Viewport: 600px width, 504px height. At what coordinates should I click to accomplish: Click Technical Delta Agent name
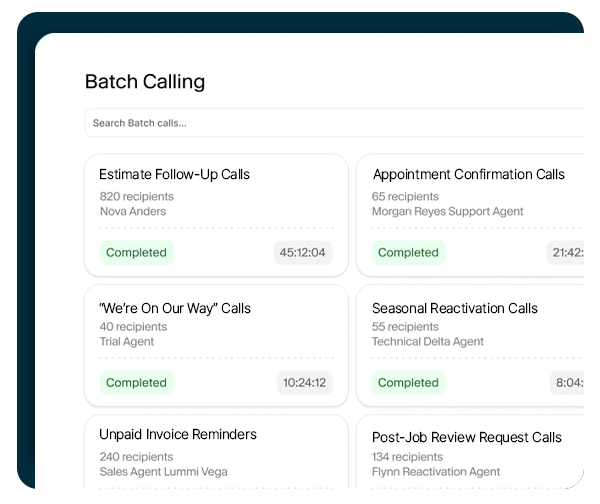tap(428, 341)
